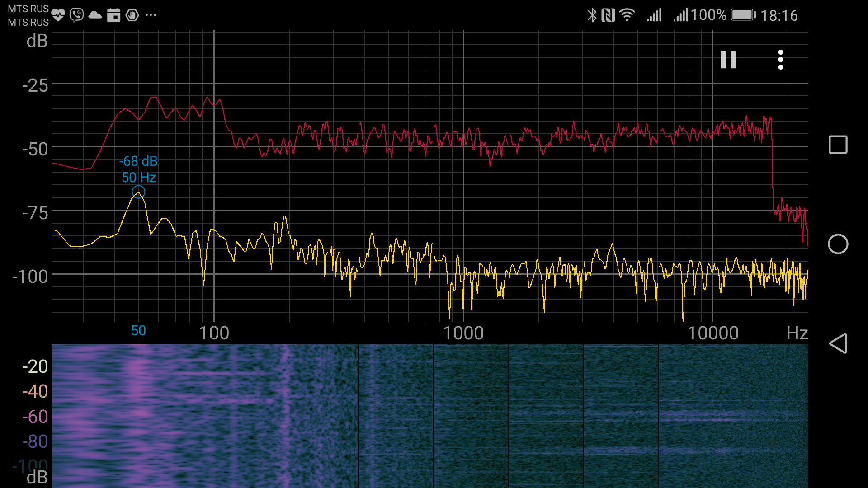Open recent apps square button
Viewport: 868px width, 488px height.
click(838, 145)
